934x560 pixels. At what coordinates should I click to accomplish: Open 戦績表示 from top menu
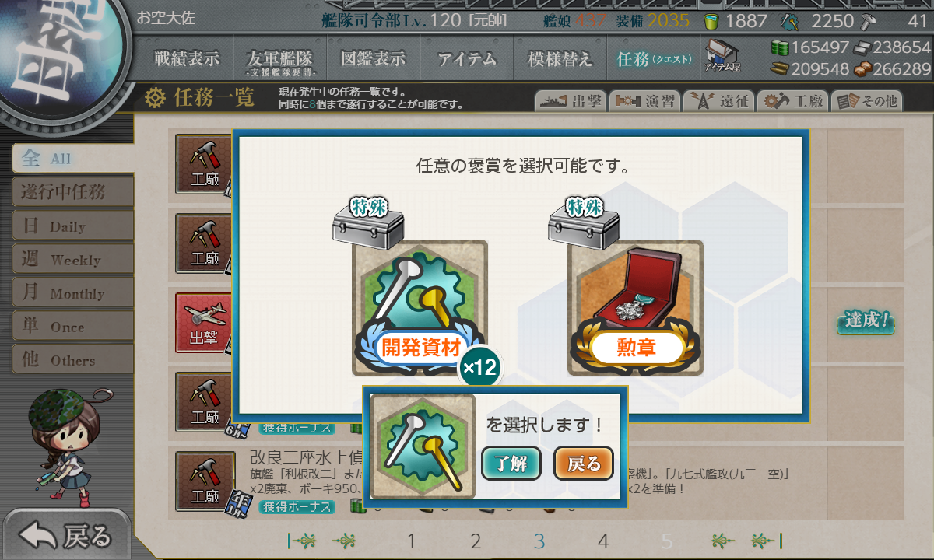187,58
